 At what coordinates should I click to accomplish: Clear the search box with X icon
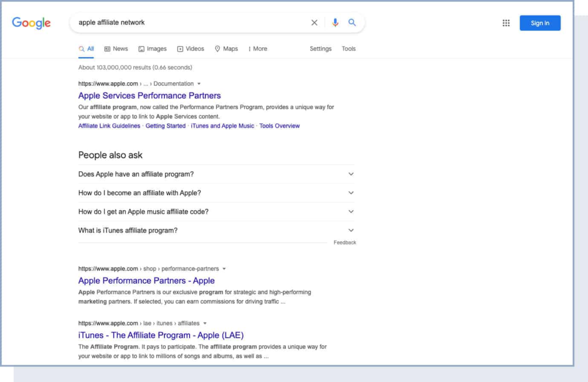[314, 23]
